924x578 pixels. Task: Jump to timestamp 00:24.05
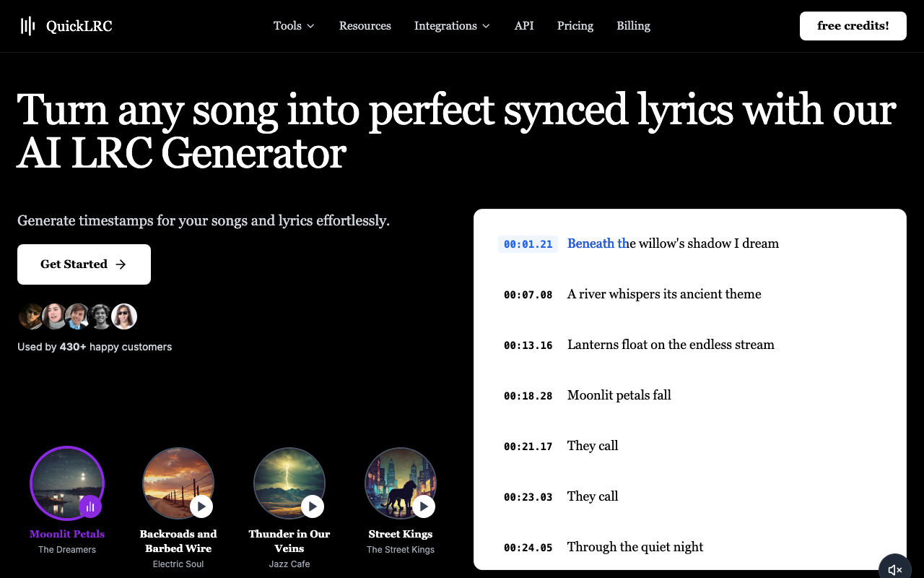coord(528,548)
